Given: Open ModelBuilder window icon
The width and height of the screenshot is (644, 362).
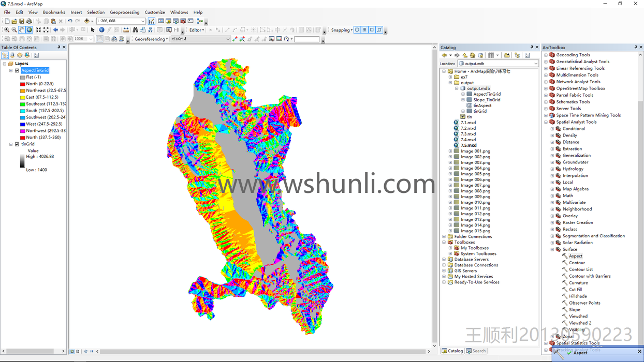Looking at the screenshot, I should [x=200, y=21].
